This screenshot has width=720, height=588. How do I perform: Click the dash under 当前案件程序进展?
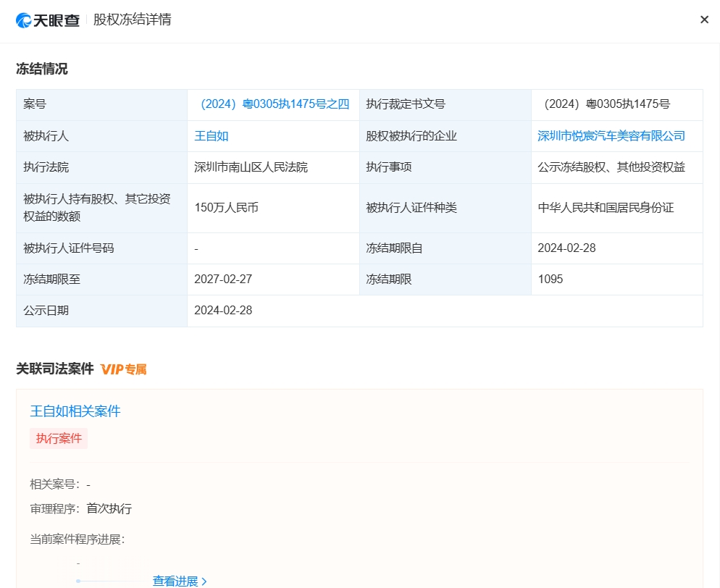78,562
